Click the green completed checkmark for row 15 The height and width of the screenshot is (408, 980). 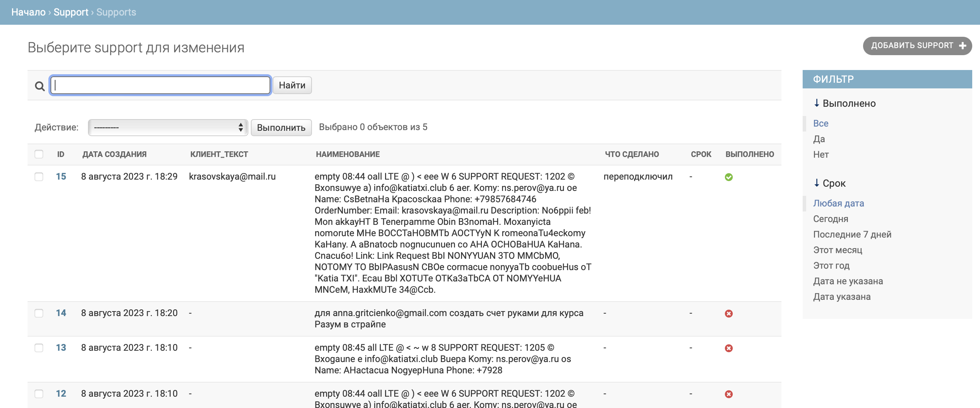point(728,177)
